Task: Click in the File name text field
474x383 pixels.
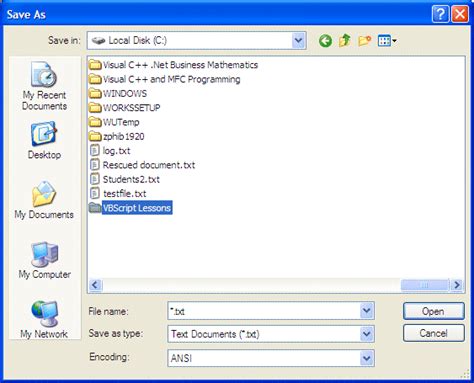Action: (264, 311)
